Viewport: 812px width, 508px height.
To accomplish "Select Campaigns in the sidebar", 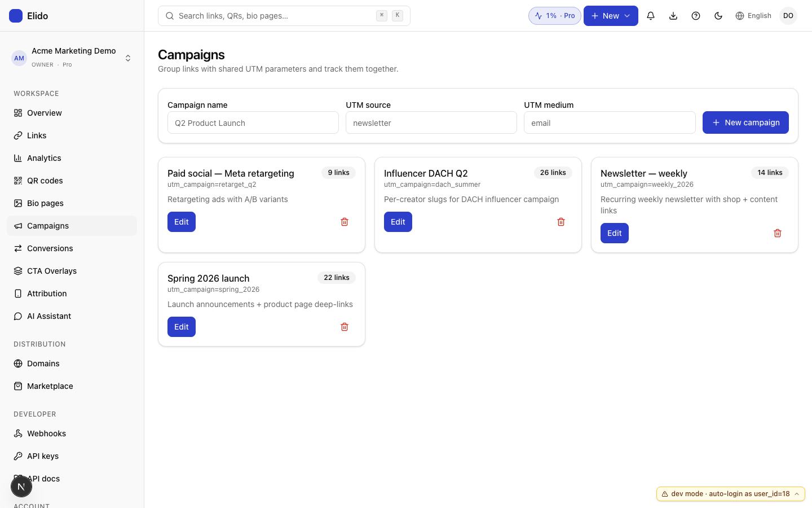I will [x=72, y=226].
